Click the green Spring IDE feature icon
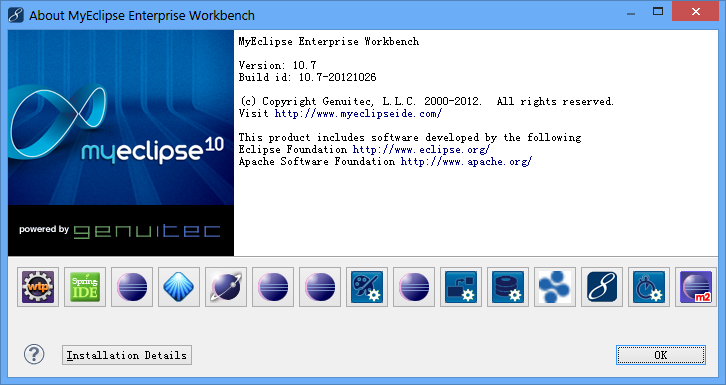This screenshot has width=726, height=385. 85,287
